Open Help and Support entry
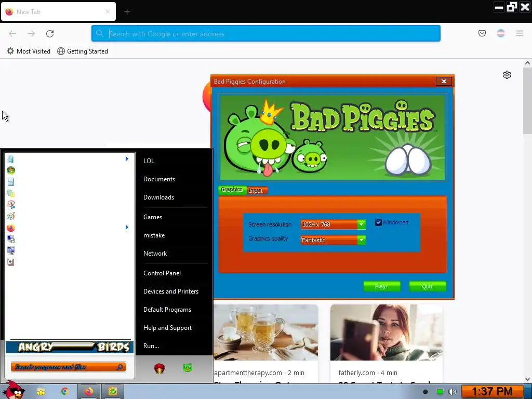The image size is (532, 399). 167,328
